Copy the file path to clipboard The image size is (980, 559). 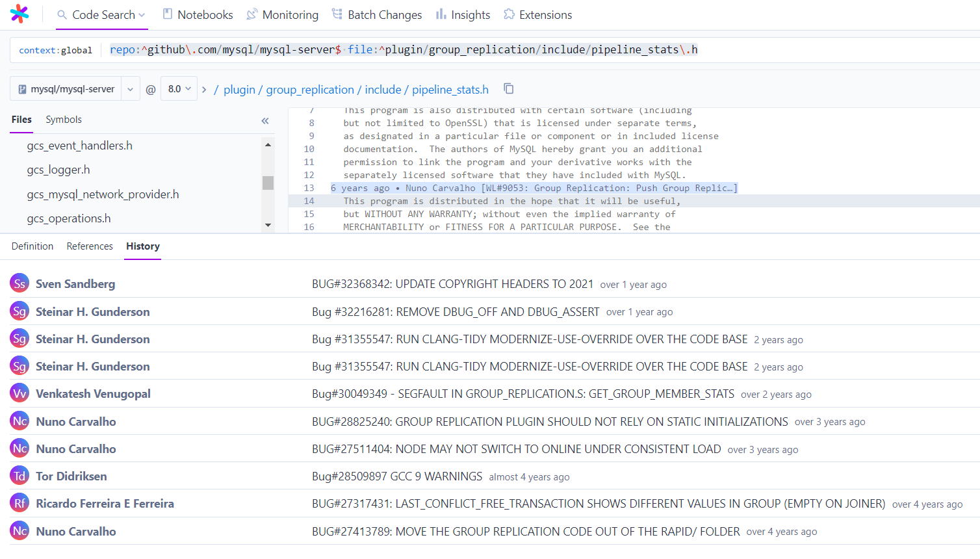(509, 88)
